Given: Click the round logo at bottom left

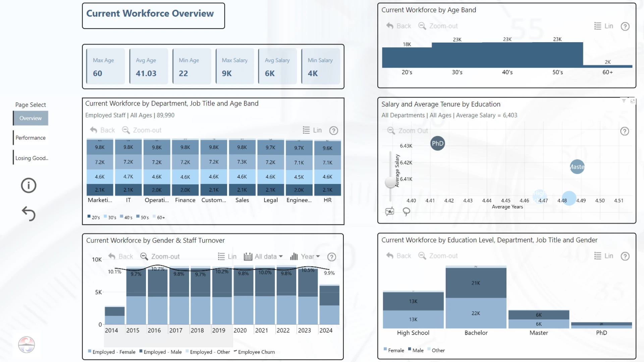Looking at the screenshot, I should click(26, 345).
